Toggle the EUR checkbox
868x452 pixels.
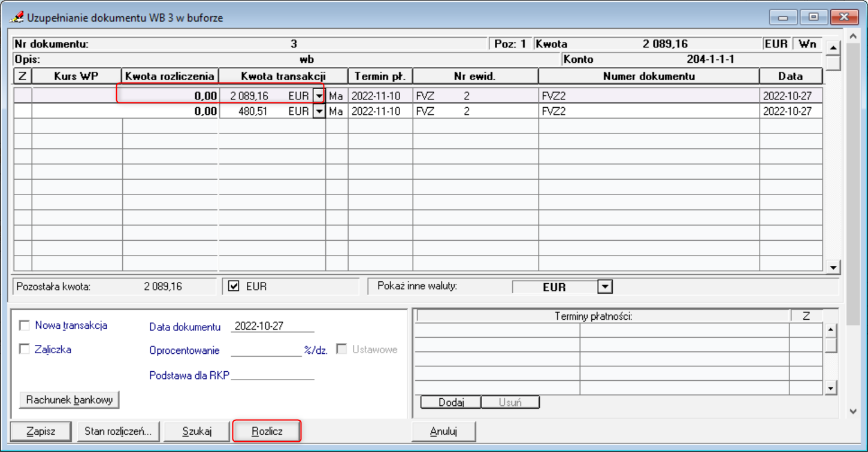point(234,287)
